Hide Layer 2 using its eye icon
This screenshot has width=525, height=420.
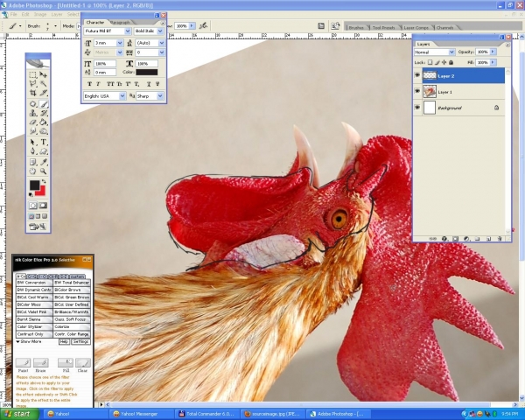click(x=417, y=75)
